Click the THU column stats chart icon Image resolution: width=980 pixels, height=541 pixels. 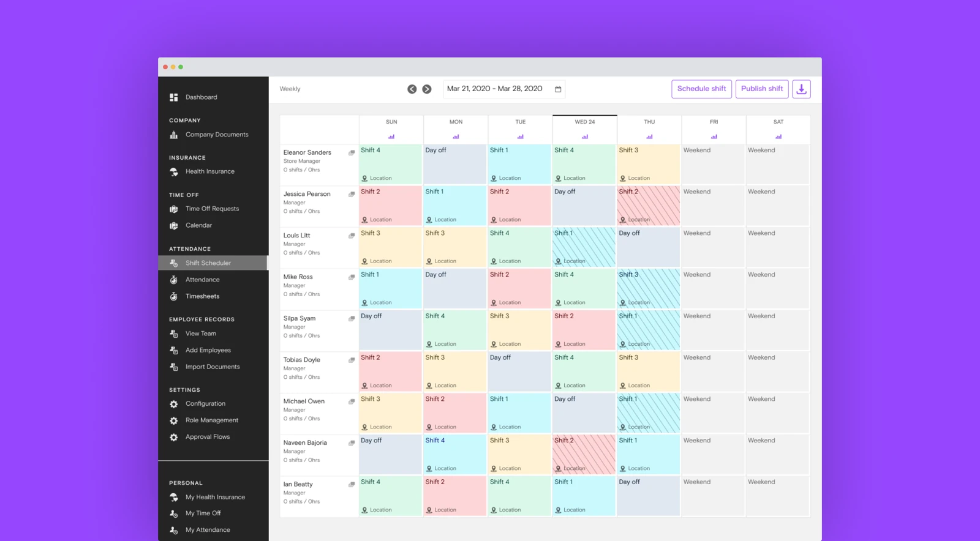point(649,136)
